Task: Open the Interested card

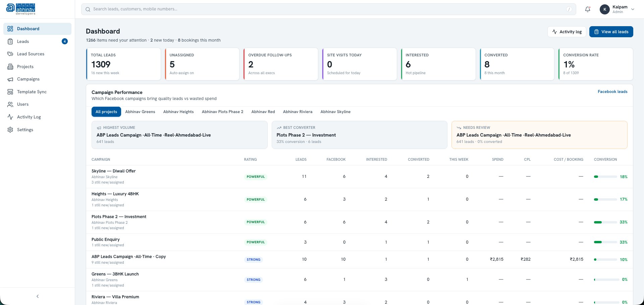Action: point(438,64)
